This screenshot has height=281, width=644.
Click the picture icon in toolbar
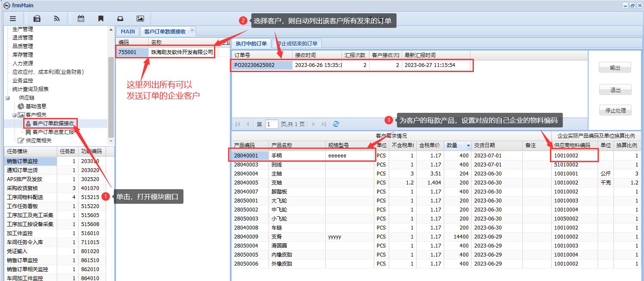140,18
